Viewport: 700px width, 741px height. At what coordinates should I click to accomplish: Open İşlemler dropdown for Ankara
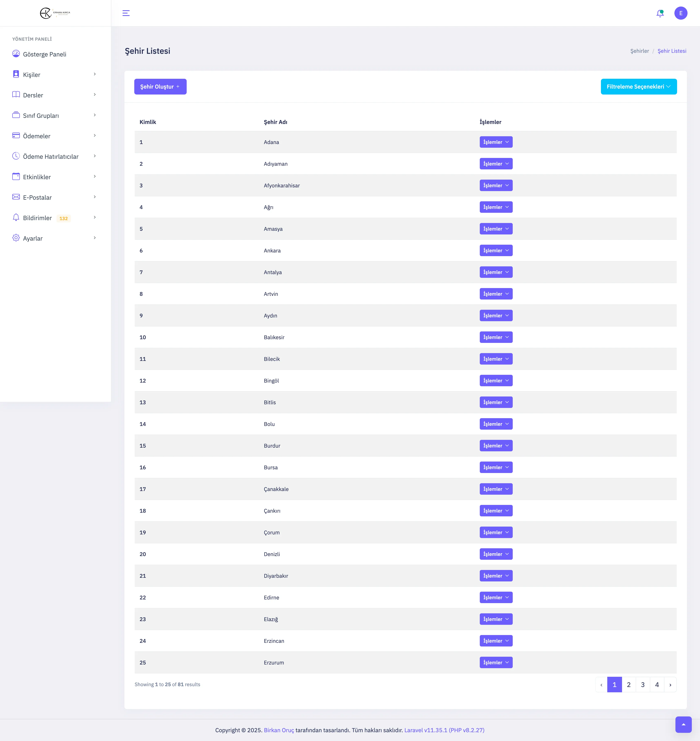(x=496, y=251)
